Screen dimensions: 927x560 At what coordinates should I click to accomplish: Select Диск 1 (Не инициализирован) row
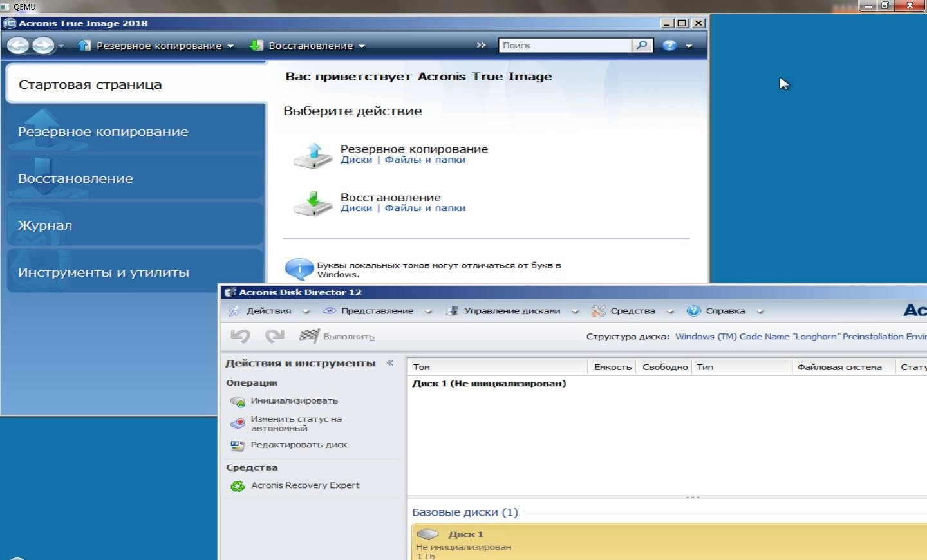(667, 384)
